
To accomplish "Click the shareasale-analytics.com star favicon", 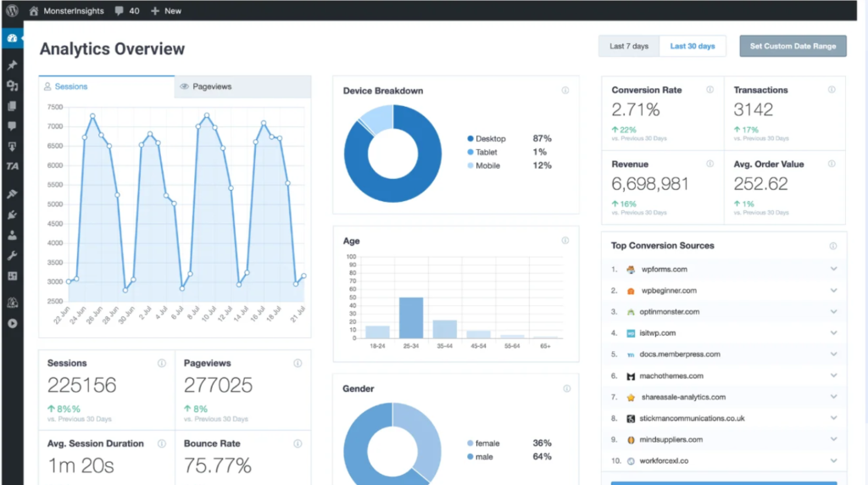I will [x=631, y=397].
